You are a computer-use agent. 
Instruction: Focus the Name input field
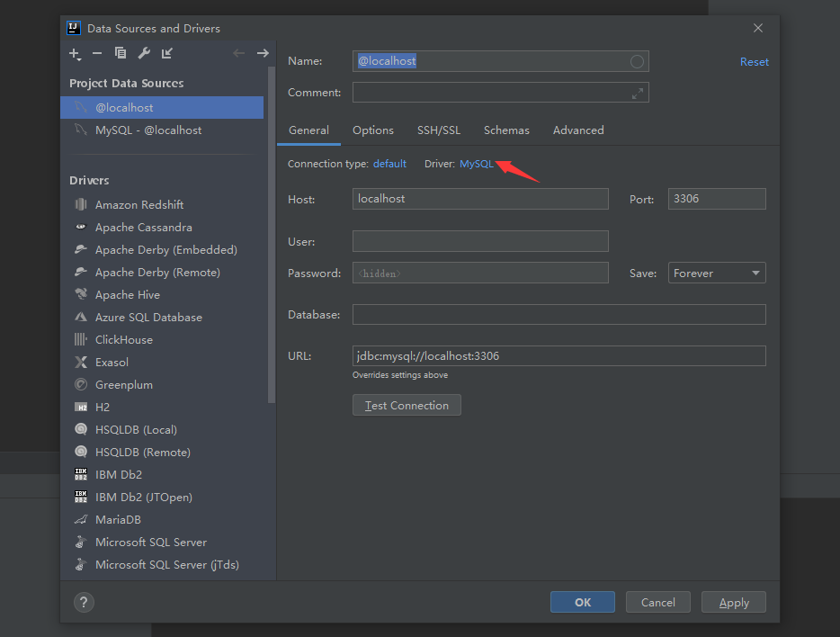tap(500, 61)
